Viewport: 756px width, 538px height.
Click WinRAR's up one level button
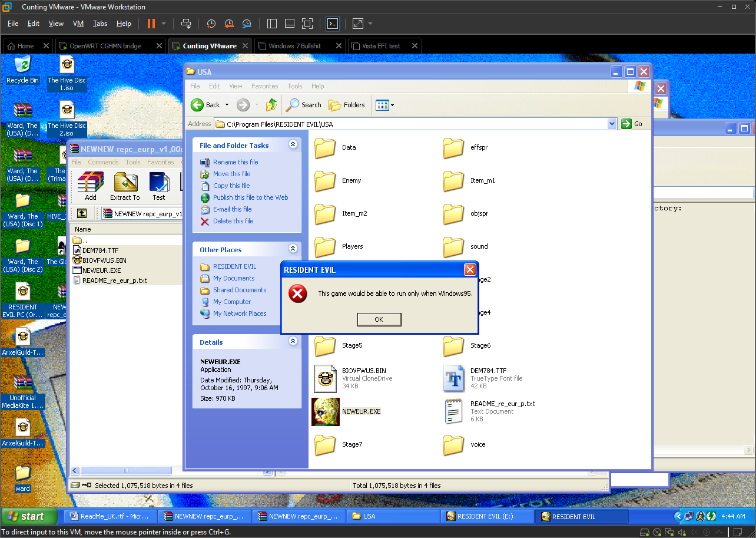click(x=82, y=213)
